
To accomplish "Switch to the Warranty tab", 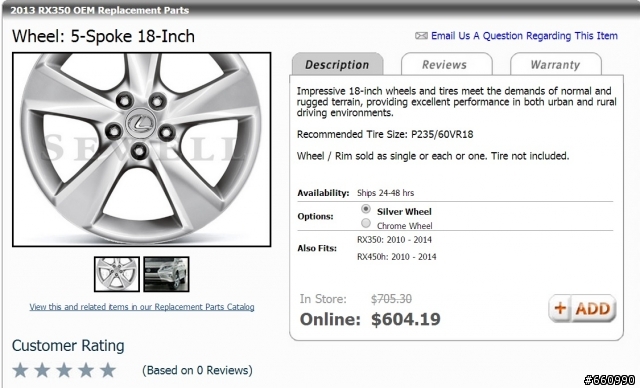I will (556, 64).
